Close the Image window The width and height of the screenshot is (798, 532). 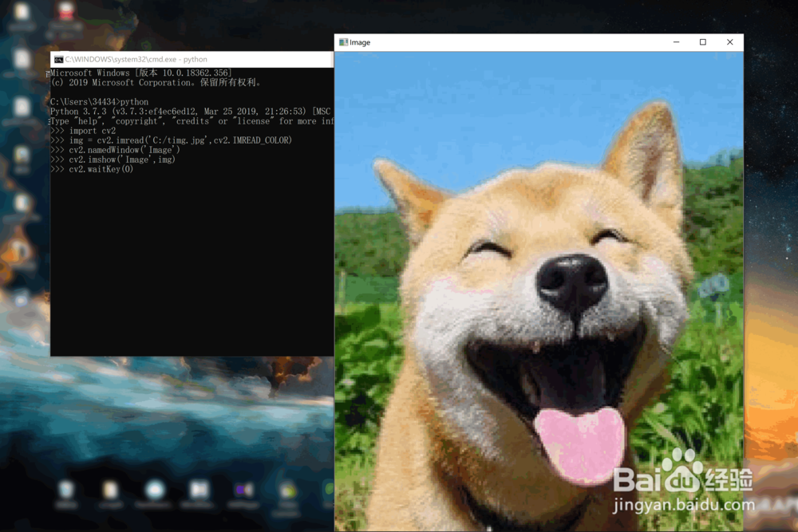click(730, 42)
